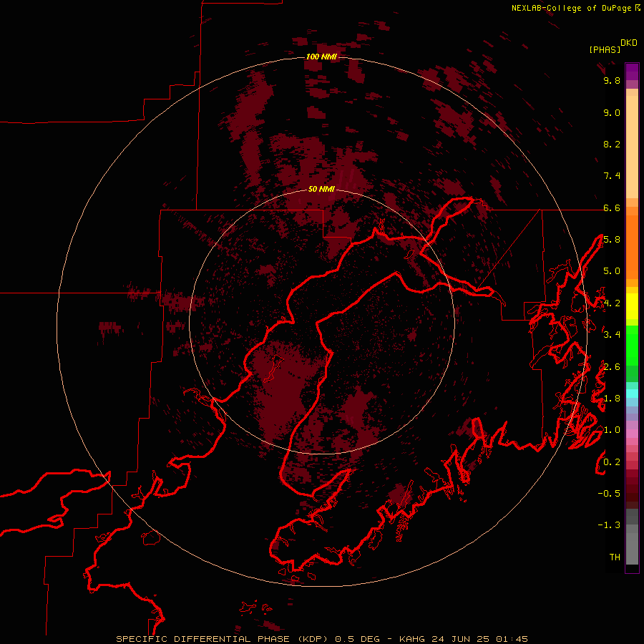Click the 0.2 legend value
Viewport: 644px width, 644px height.
click(x=612, y=462)
